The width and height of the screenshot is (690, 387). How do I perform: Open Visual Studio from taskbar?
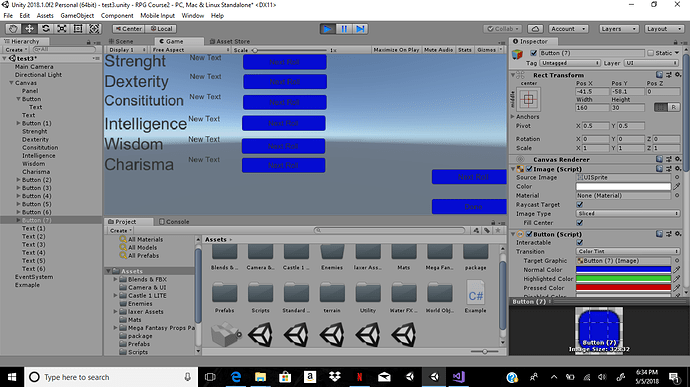pos(459,377)
